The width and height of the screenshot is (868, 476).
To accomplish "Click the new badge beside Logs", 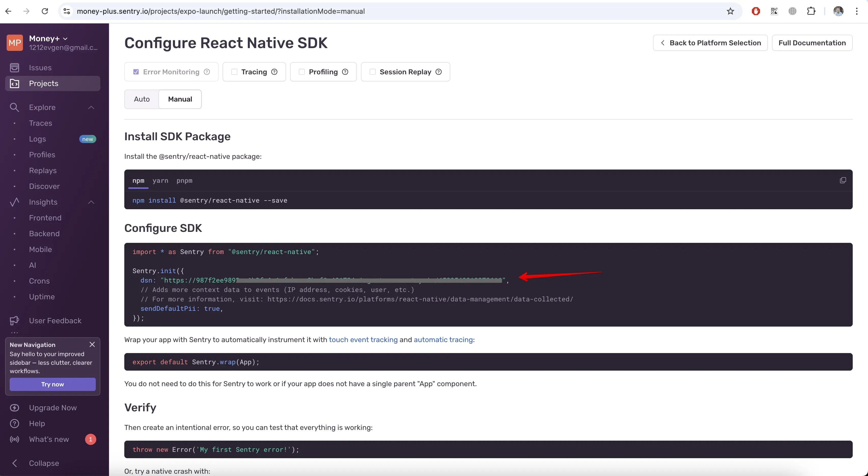I will (x=88, y=139).
